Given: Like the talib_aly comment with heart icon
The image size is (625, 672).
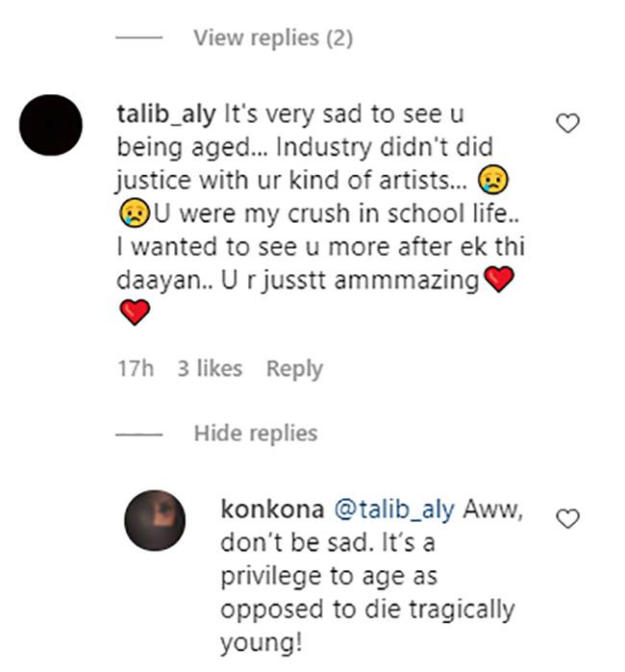Looking at the screenshot, I should (x=568, y=123).
